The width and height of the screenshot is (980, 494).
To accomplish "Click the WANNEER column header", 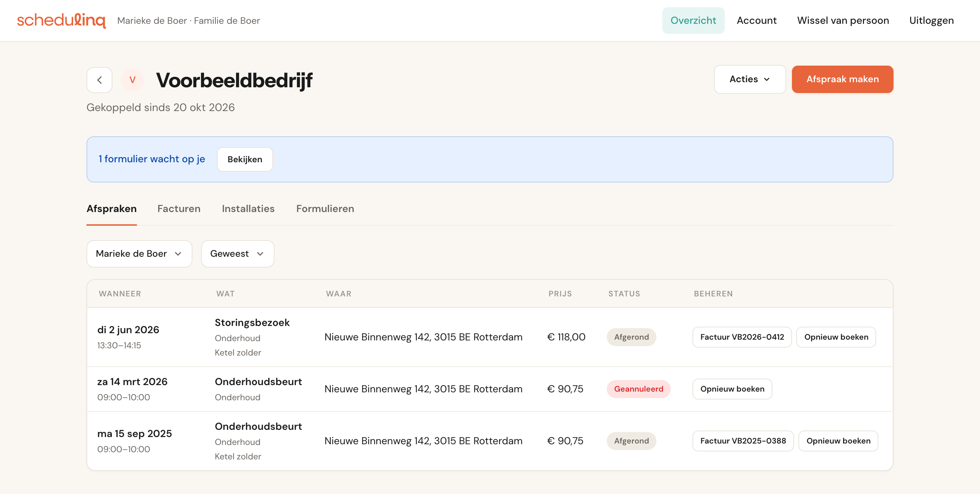I will pyautogui.click(x=120, y=294).
